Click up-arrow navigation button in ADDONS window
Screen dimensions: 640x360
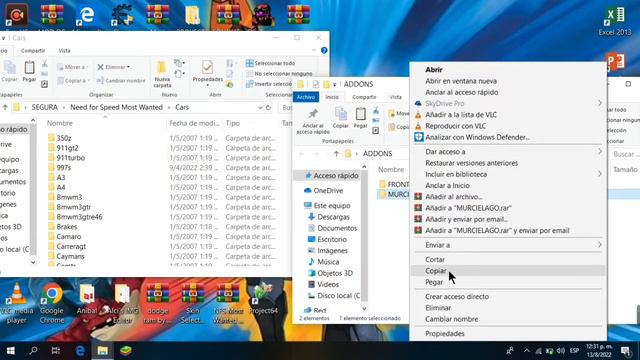click(336, 154)
